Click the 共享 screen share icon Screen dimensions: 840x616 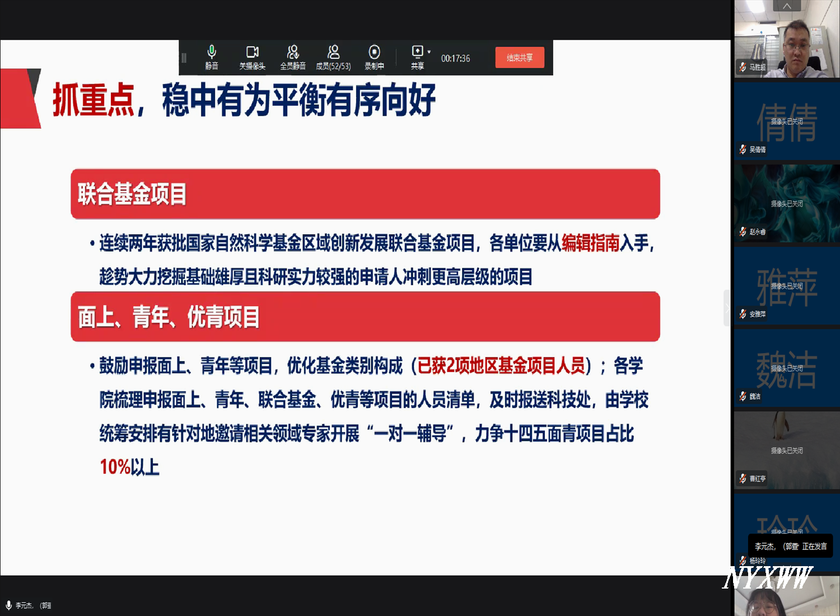[417, 53]
